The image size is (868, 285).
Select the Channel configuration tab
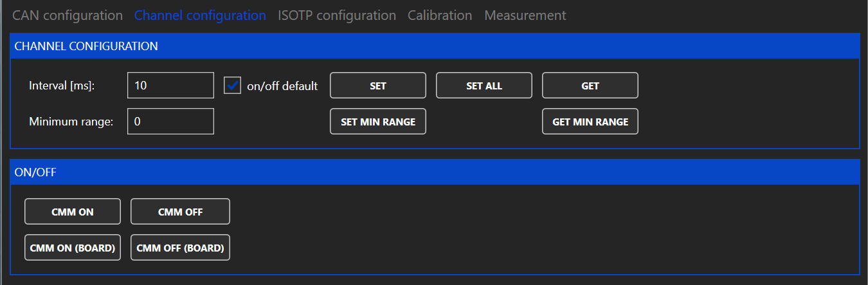pos(200,15)
